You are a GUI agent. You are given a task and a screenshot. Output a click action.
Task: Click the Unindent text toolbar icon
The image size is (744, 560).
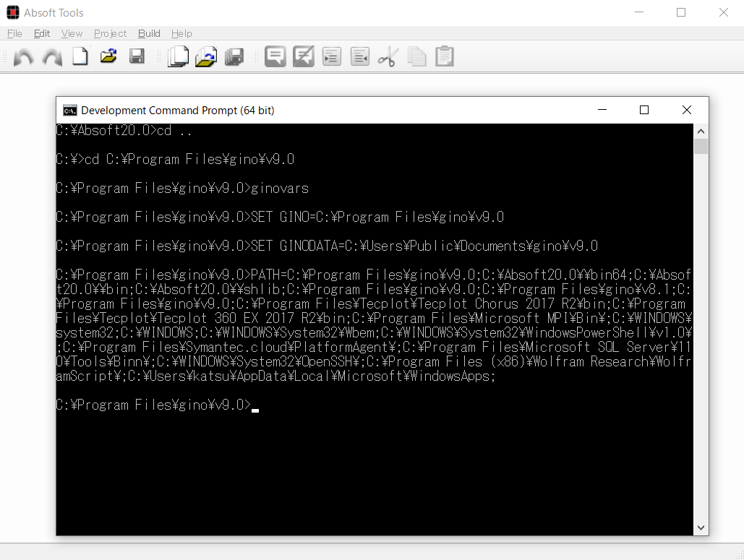(359, 57)
